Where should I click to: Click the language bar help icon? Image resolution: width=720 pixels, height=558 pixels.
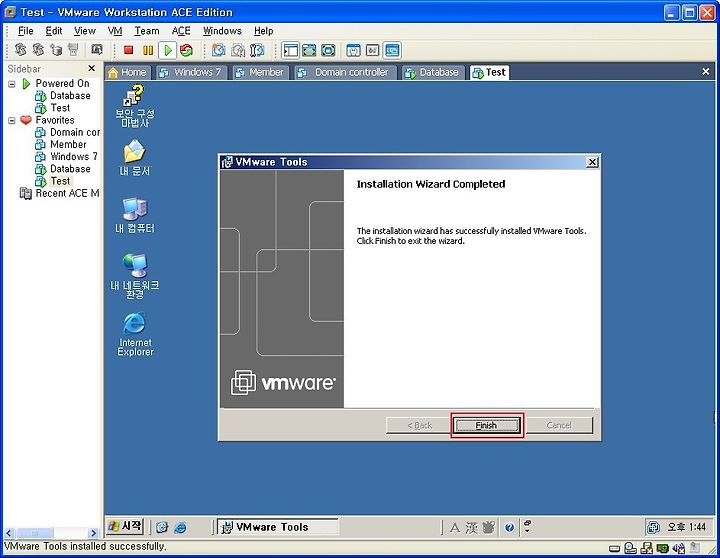point(509,528)
